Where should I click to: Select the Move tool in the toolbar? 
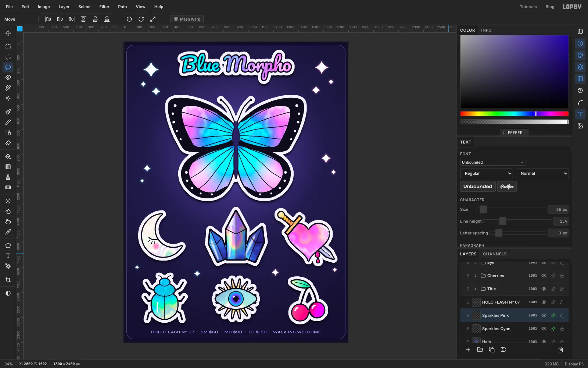[x=8, y=33]
